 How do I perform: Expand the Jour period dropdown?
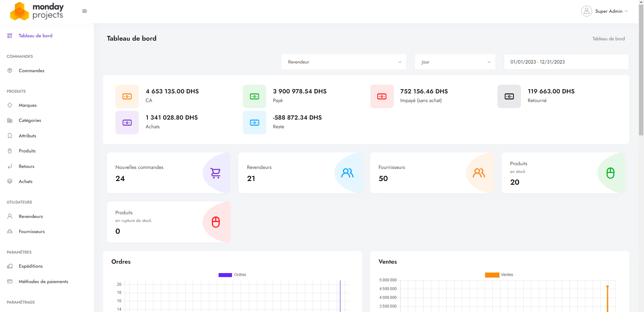455,62
